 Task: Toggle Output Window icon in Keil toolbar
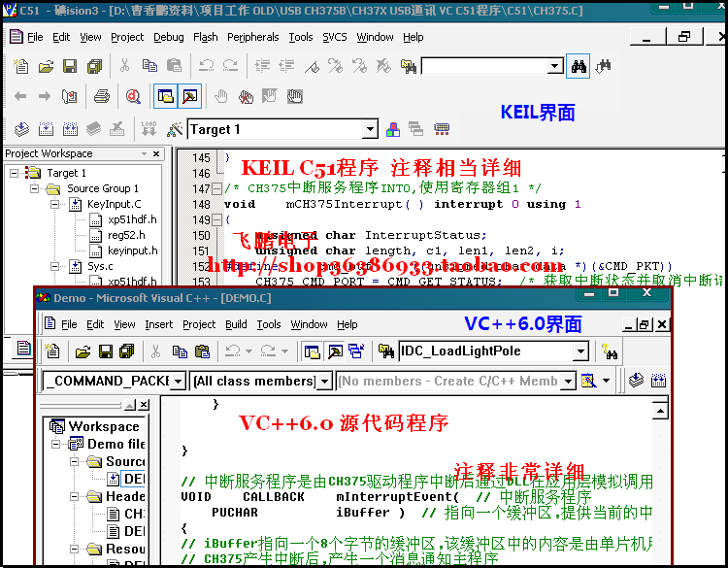[x=190, y=96]
